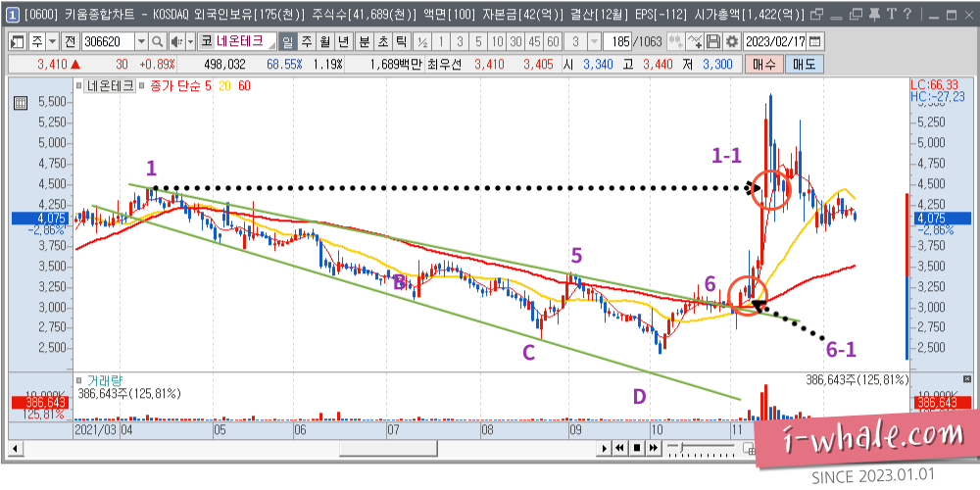The image size is (980, 490).
Task: Click the grid table icon left of chart
Action: click(20, 103)
